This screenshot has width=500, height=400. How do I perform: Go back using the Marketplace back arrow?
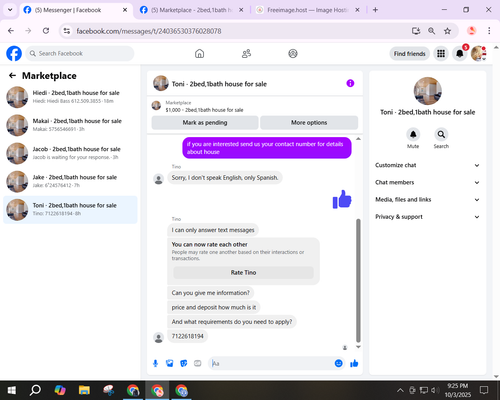[12, 76]
